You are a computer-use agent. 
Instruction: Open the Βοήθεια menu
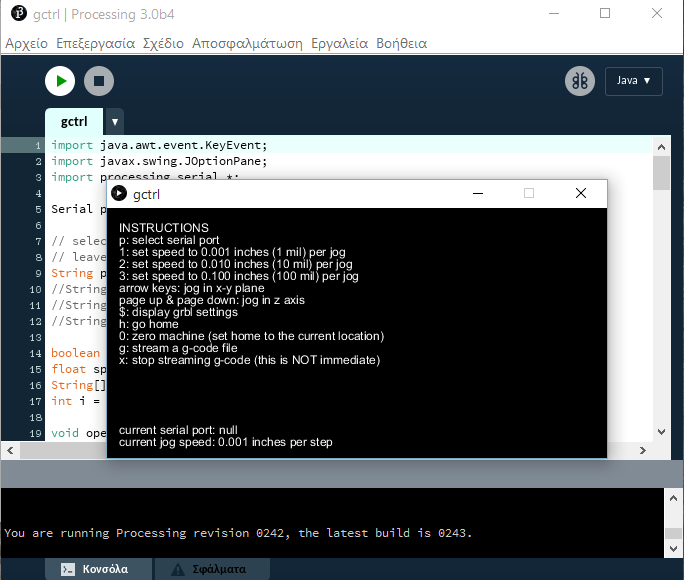401,44
